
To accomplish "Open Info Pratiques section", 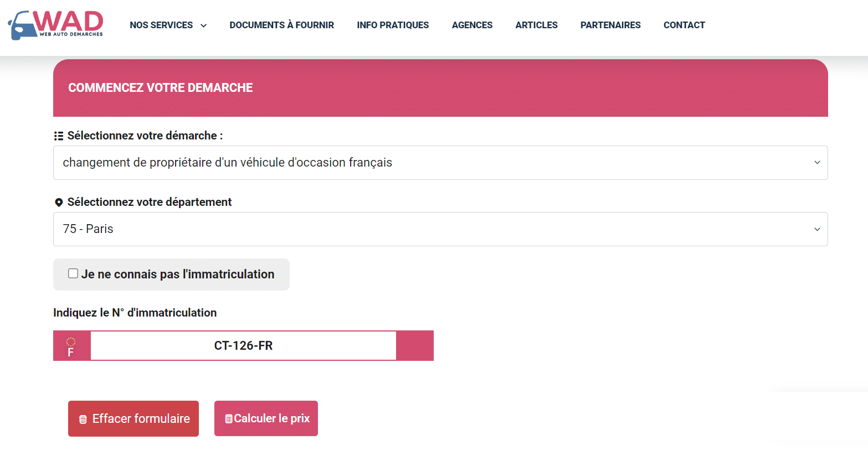I will coord(393,25).
